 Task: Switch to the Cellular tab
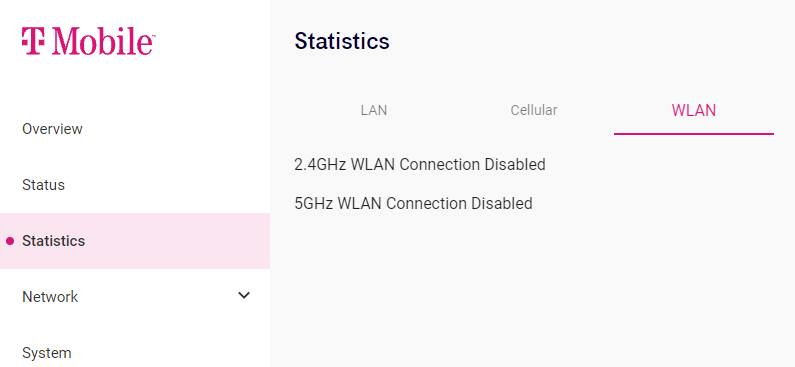pos(534,110)
